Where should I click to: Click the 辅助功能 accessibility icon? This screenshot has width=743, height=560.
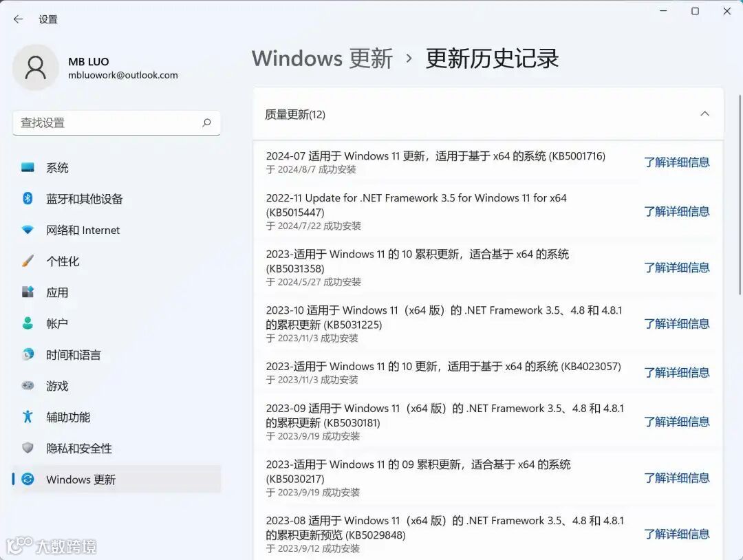(28, 416)
